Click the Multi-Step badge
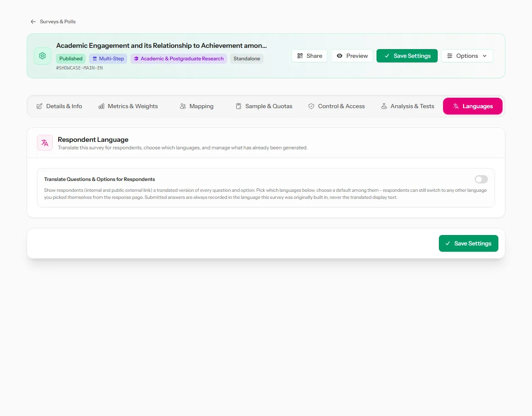Image resolution: width=532 pixels, height=416 pixels. click(108, 59)
